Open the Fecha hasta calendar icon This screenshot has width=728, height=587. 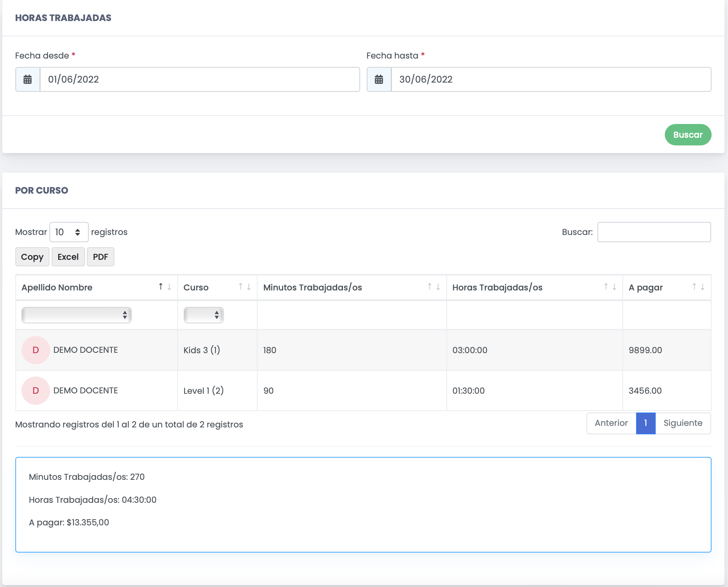point(379,80)
